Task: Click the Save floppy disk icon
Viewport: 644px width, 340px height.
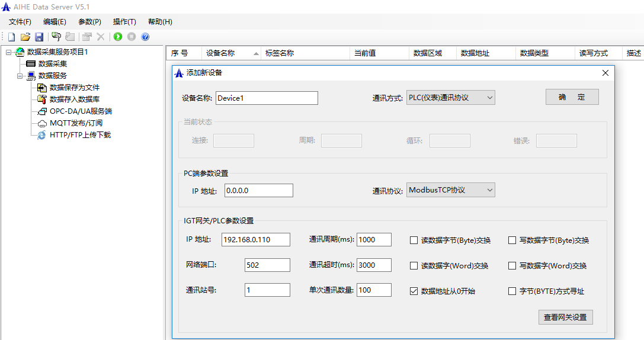Action: click(x=39, y=37)
